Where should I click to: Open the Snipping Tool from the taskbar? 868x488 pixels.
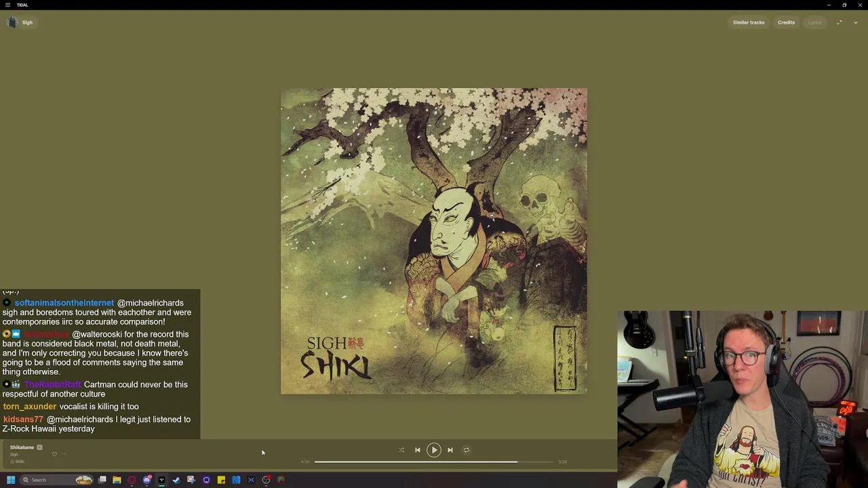pyautogui.click(x=191, y=480)
